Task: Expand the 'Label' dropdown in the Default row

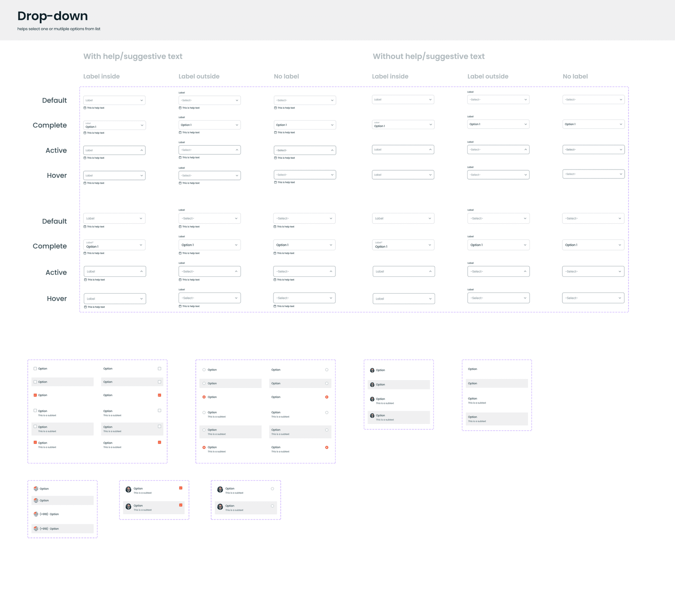Action: click(114, 100)
